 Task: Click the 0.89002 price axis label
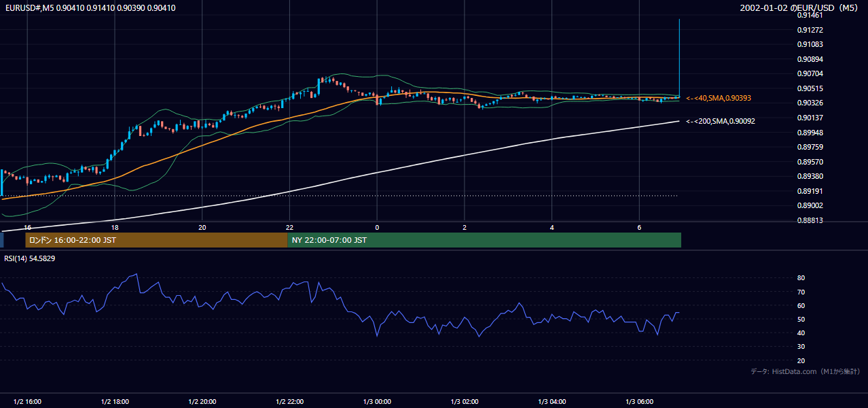tap(810, 205)
